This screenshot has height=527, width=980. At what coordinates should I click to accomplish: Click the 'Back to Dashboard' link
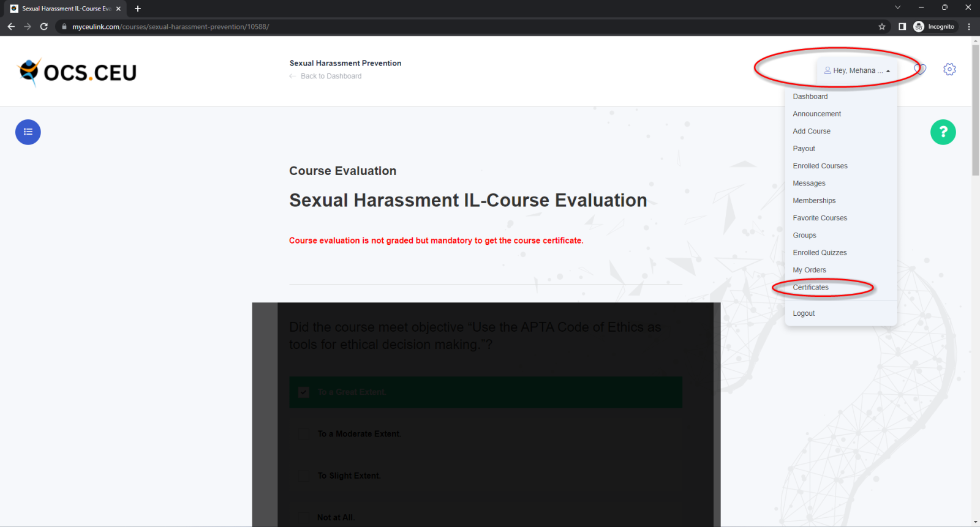(331, 77)
